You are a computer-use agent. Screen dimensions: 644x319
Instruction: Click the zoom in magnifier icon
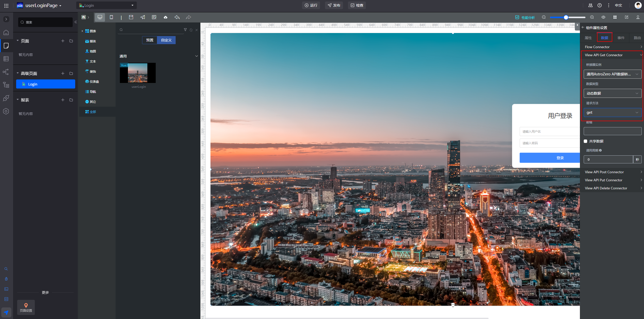[592, 17]
